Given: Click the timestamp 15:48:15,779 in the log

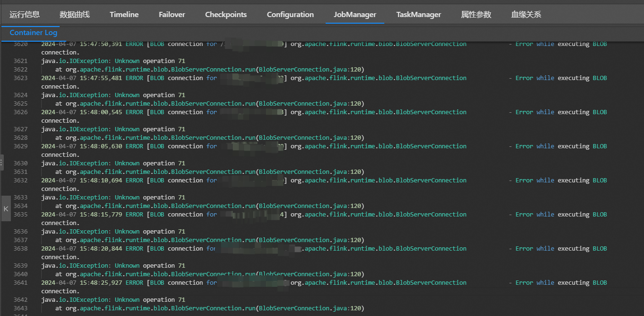Looking at the screenshot, I should pos(101,214).
